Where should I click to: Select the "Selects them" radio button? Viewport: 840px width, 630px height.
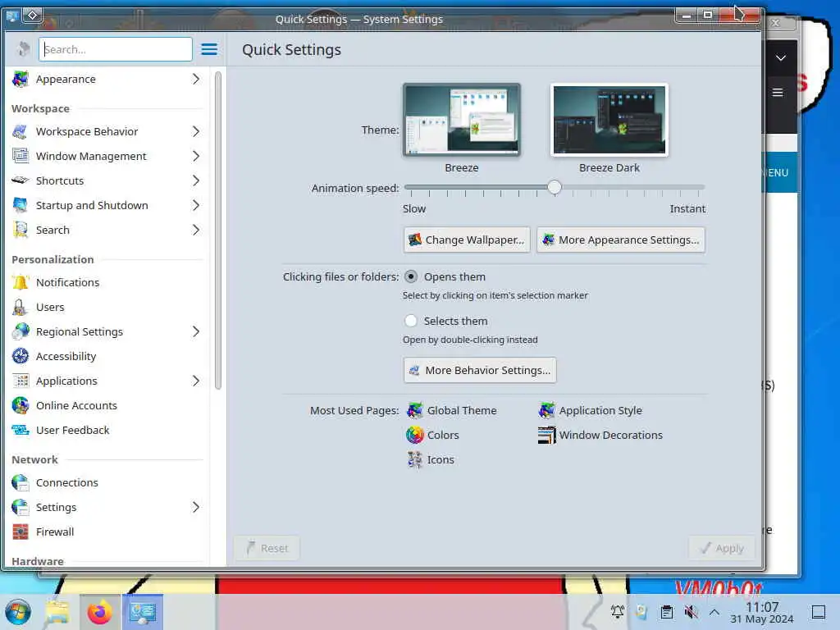pos(411,321)
